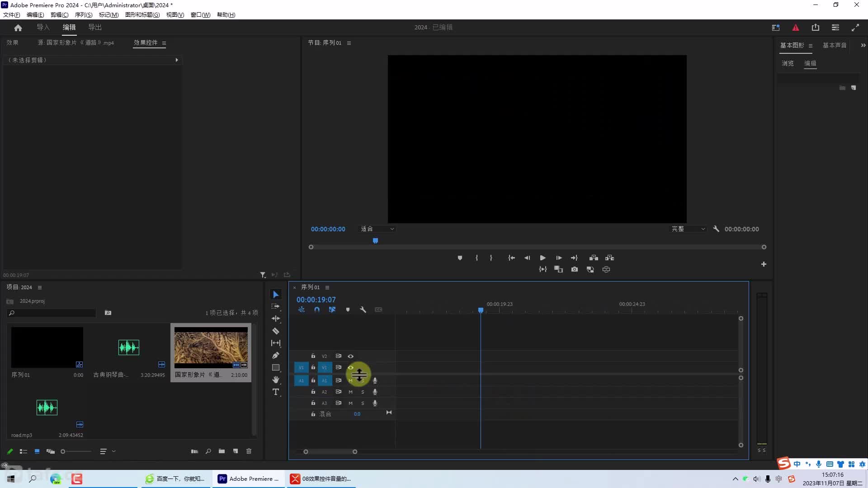
Task: Open the 序列(S) menu
Action: (84, 15)
